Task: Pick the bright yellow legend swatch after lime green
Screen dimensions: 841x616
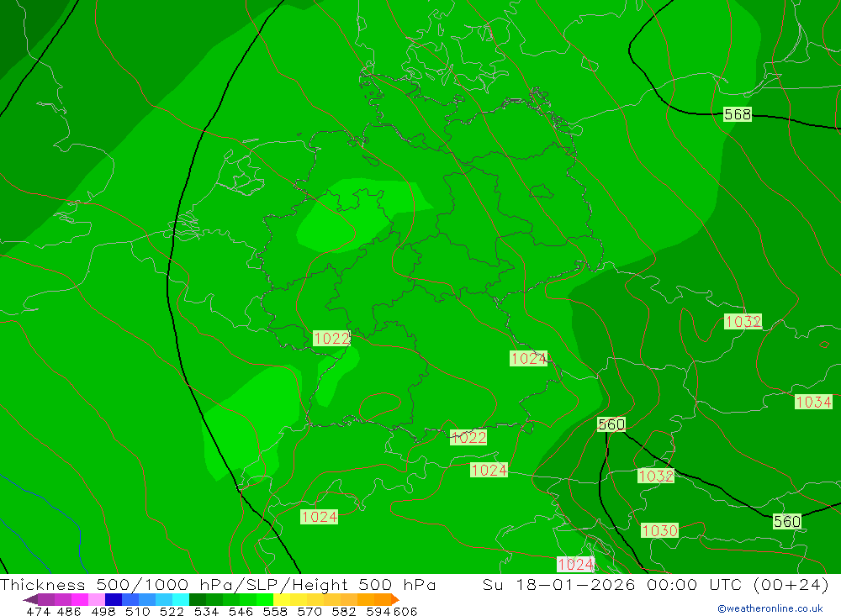Action: (x=282, y=599)
